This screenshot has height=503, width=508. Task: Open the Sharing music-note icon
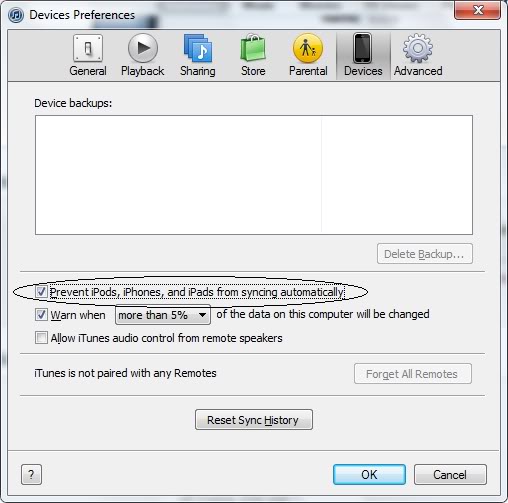tap(198, 48)
